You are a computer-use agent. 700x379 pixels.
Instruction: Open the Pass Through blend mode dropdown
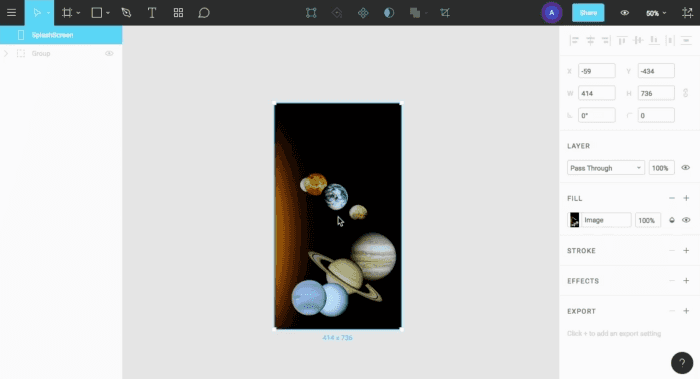[606, 168]
